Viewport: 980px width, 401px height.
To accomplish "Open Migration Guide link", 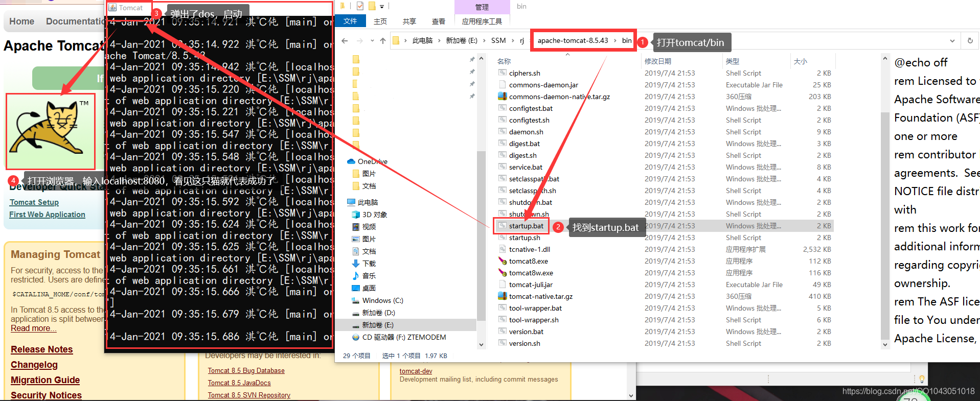I will coord(45,380).
